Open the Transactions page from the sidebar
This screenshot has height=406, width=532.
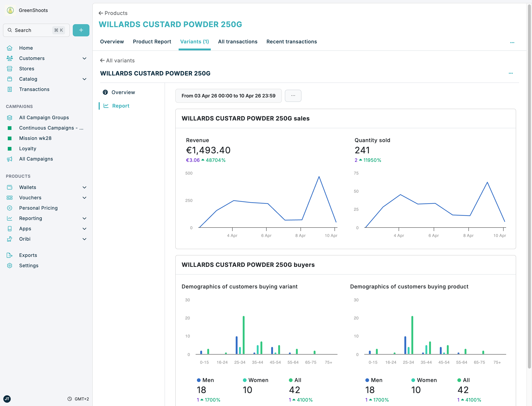34,89
